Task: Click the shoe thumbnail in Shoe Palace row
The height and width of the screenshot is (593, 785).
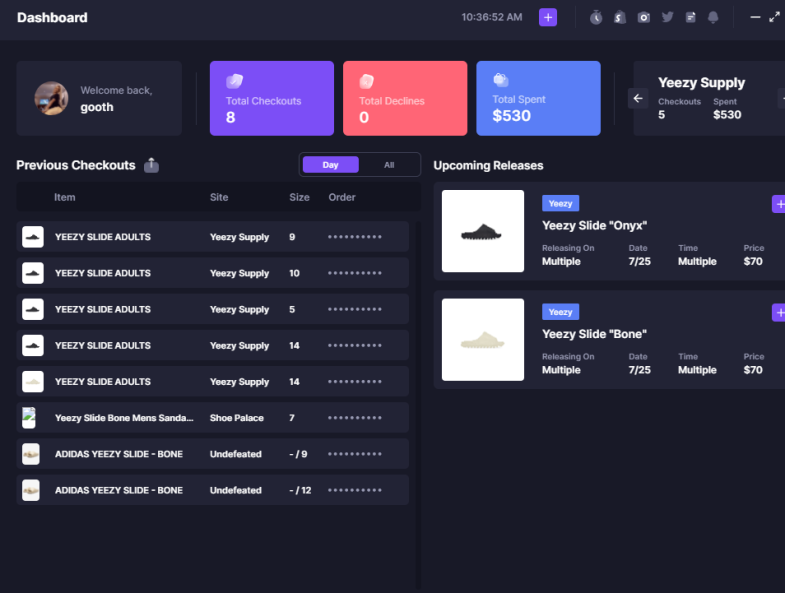Action: (29, 418)
